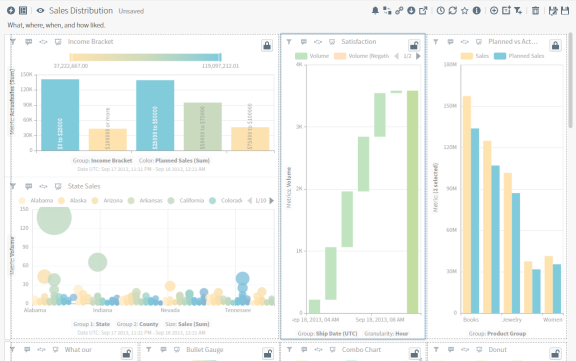Go to previous page of Satisfaction legend

[x=396, y=56]
